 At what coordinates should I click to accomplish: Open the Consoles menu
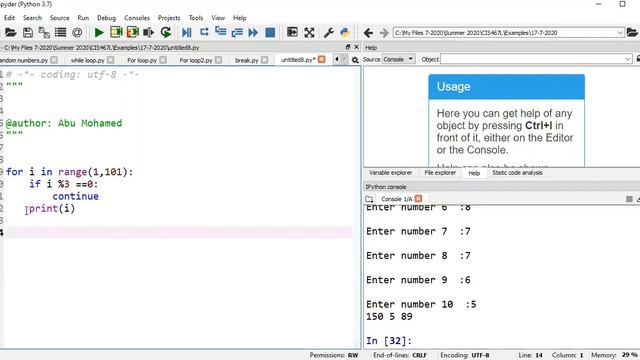[x=137, y=18]
